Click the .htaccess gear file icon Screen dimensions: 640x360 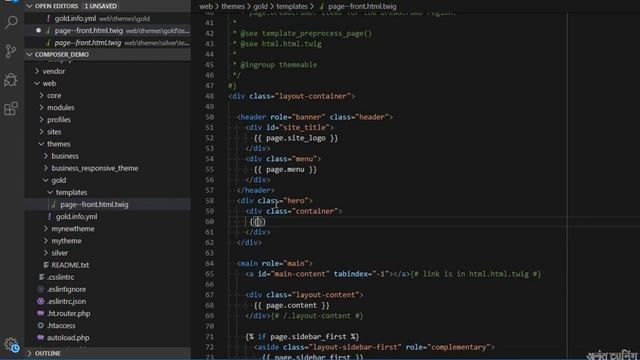click(40, 325)
